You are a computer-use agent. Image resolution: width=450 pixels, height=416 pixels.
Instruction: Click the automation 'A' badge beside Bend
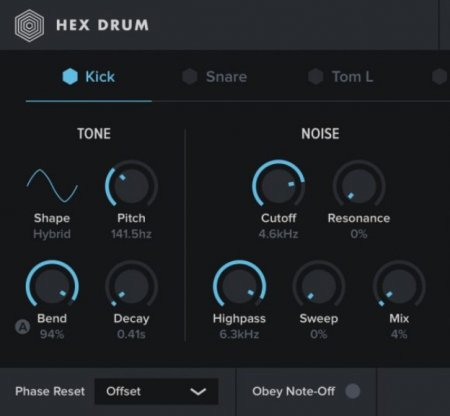pos(23,327)
